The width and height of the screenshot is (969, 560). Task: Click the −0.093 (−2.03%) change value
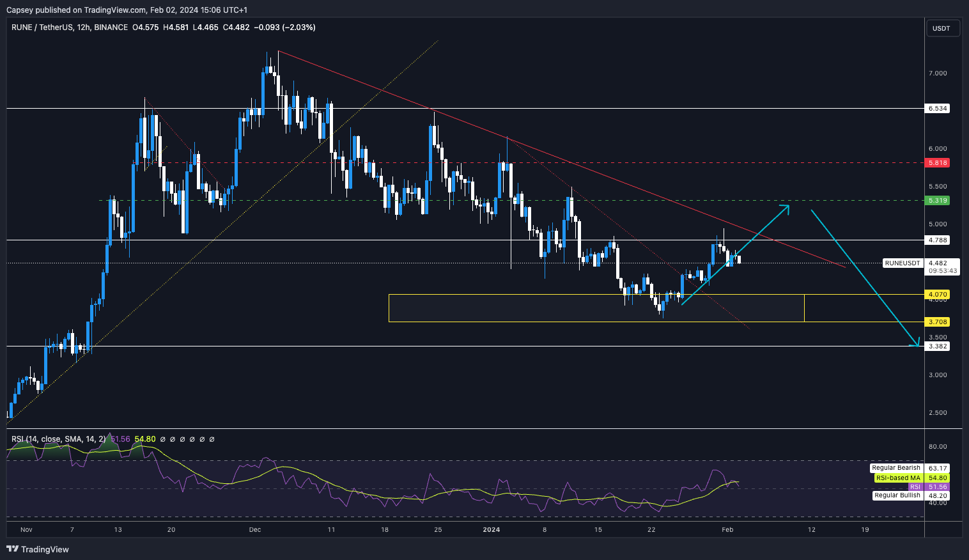click(x=284, y=27)
